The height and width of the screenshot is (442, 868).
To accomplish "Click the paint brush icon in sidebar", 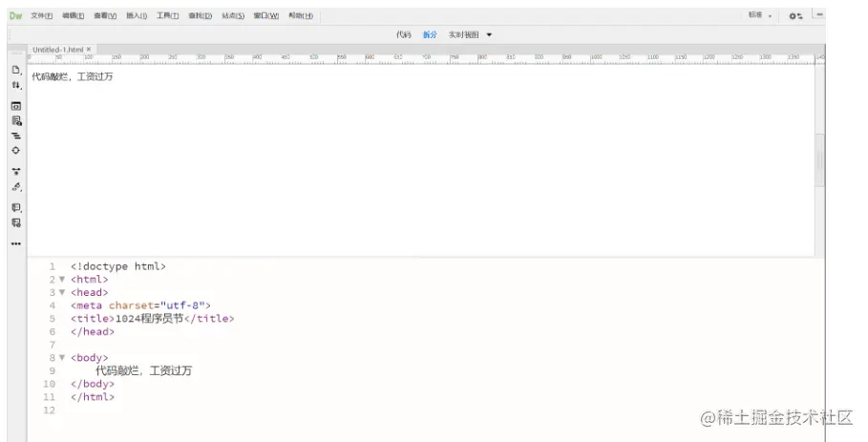I will 16,187.
